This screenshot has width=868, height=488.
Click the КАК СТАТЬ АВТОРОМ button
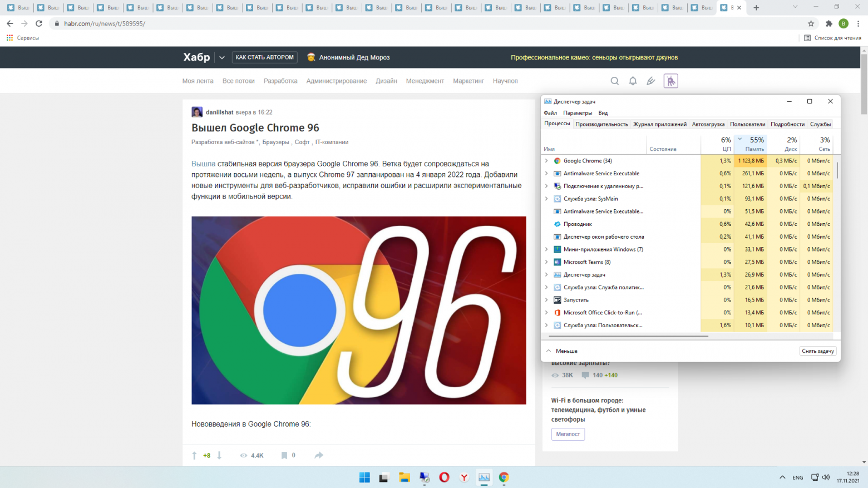coord(264,57)
